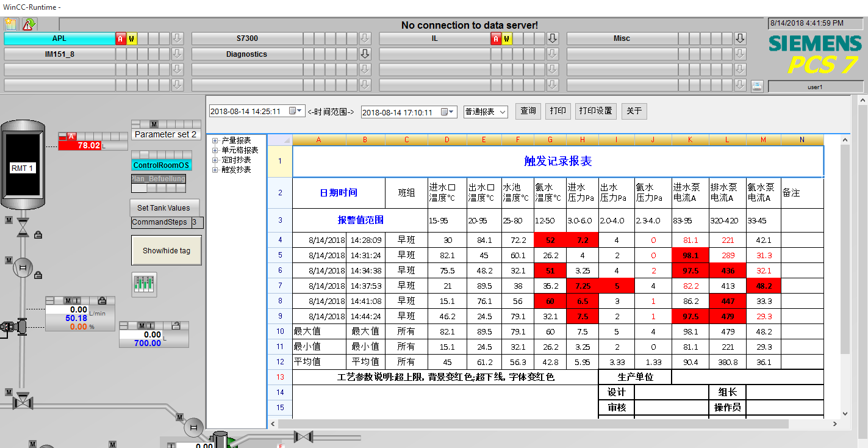Open the 普通报表 report type dropdown
The height and width of the screenshot is (448, 868).
[x=486, y=112]
